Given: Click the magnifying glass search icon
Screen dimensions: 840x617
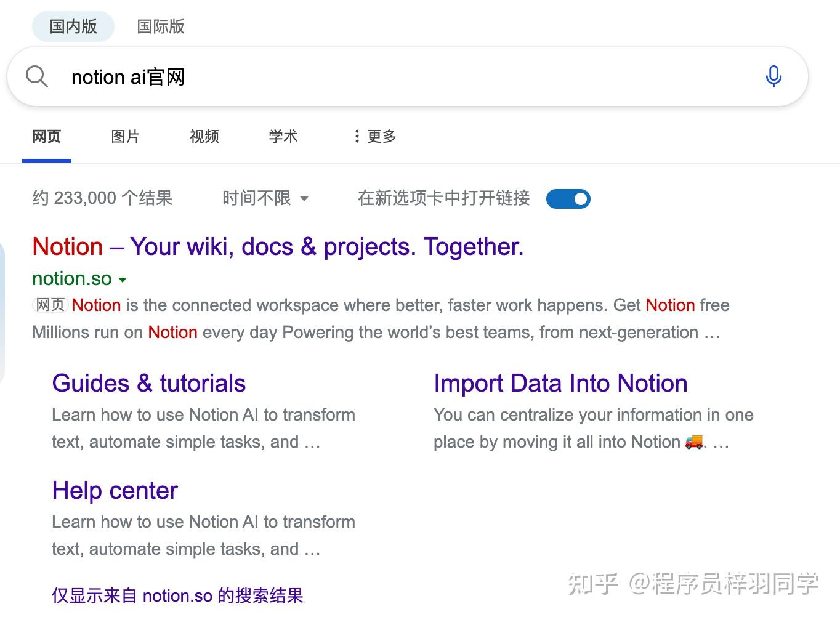Looking at the screenshot, I should (36, 76).
